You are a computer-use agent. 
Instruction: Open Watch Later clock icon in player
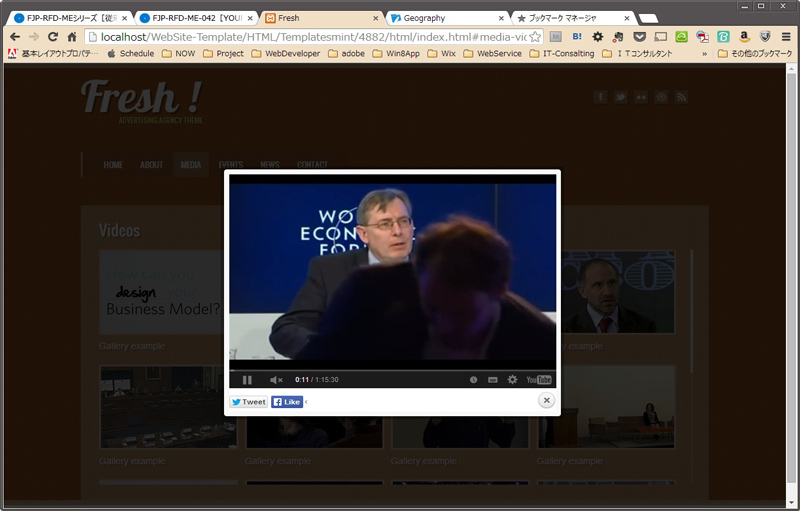(x=473, y=379)
